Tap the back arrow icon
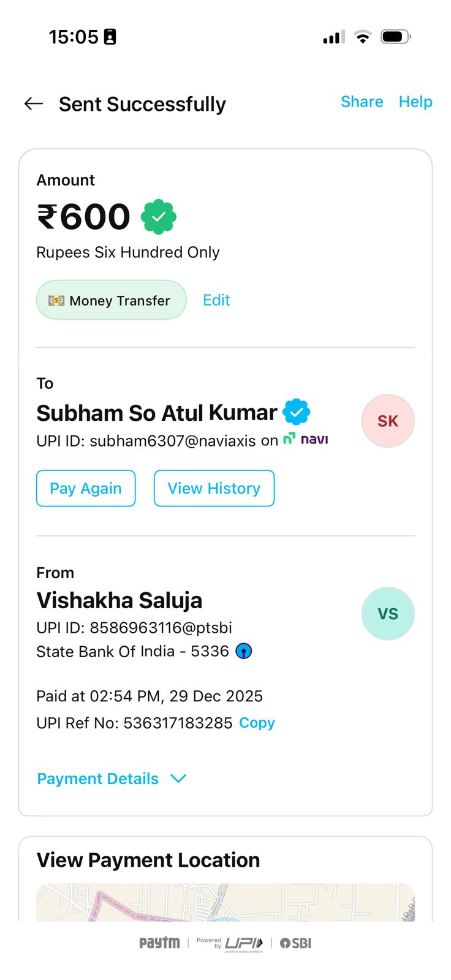The image size is (451, 980). coord(34,104)
